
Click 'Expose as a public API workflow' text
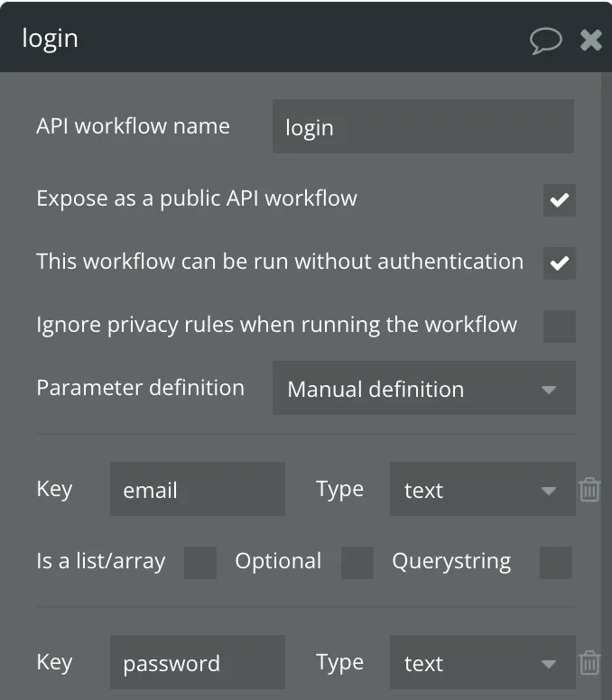point(197,198)
